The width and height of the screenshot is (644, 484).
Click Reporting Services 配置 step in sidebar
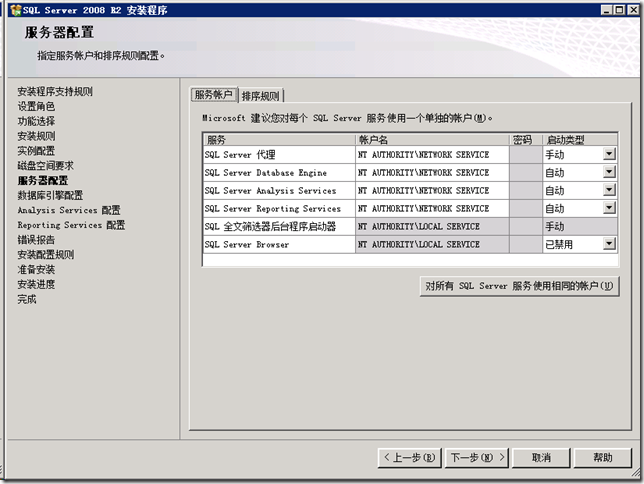pos(71,225)
